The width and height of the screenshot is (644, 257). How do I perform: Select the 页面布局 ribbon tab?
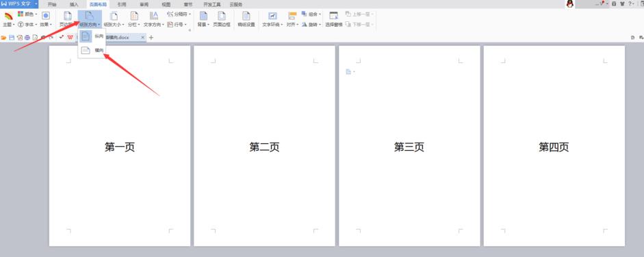tap(98, 5)
